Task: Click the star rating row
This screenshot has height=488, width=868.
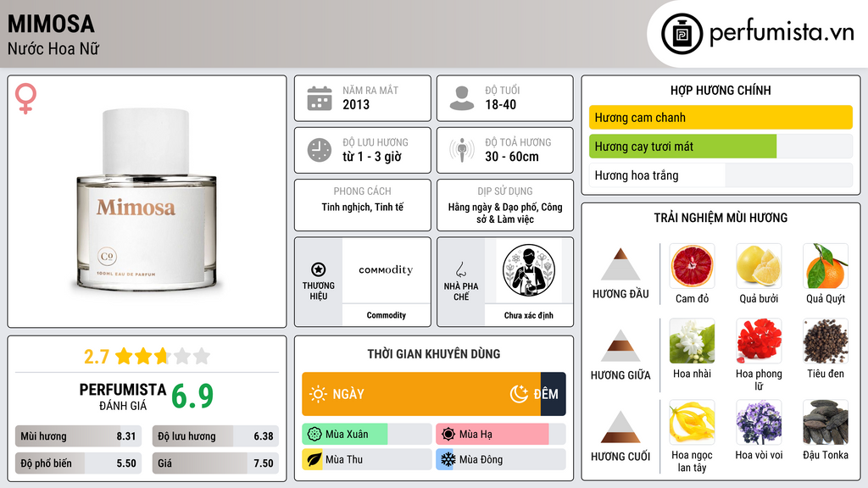Action: coord(163,356)
